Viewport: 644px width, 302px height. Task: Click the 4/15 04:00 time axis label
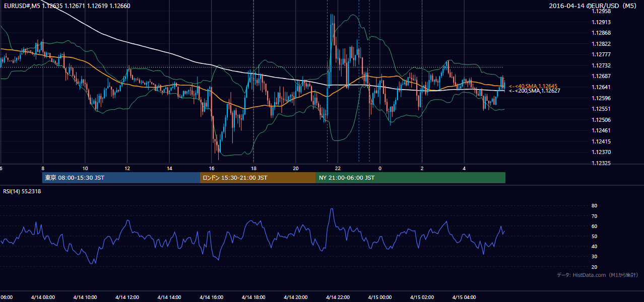pos(464,297)
